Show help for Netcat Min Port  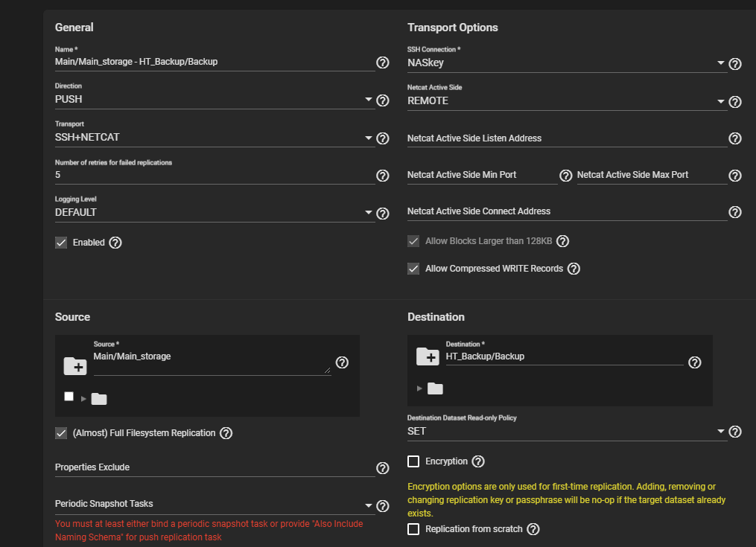565,176
